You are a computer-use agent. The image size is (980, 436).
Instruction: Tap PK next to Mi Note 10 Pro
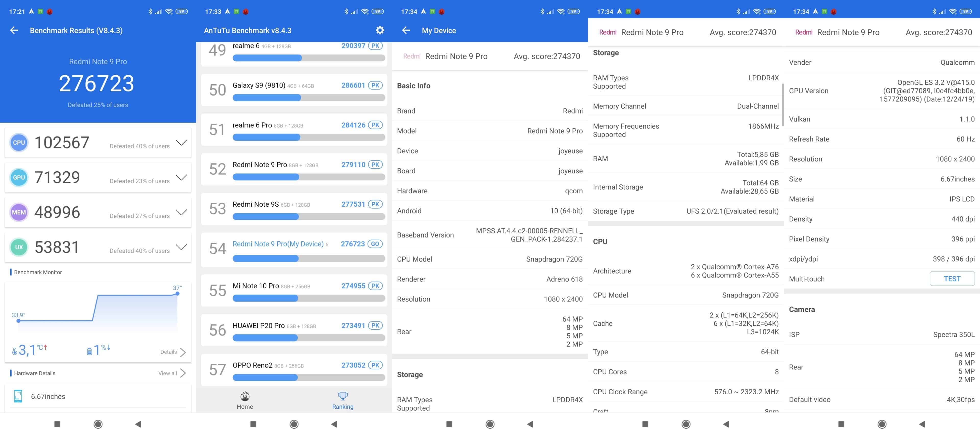pyautogui.click(x=375, y=286)
